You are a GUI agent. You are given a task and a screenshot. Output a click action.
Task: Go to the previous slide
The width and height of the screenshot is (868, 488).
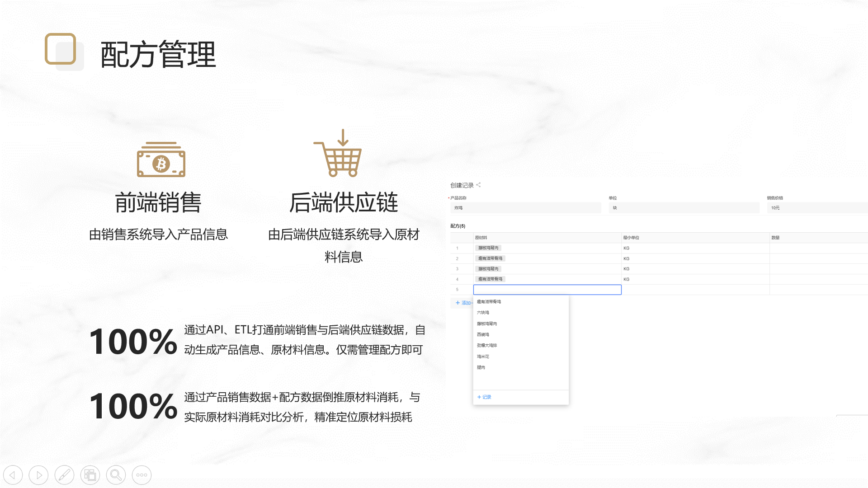pos(13,475)
